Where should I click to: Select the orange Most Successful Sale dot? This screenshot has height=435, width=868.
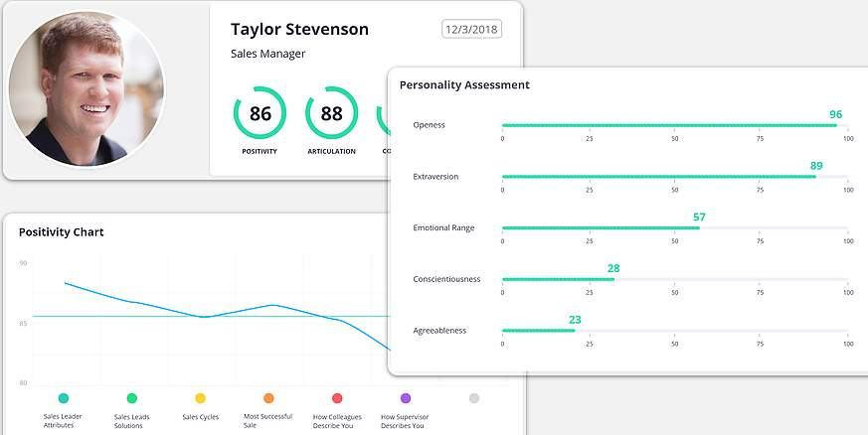click(268, 398)
